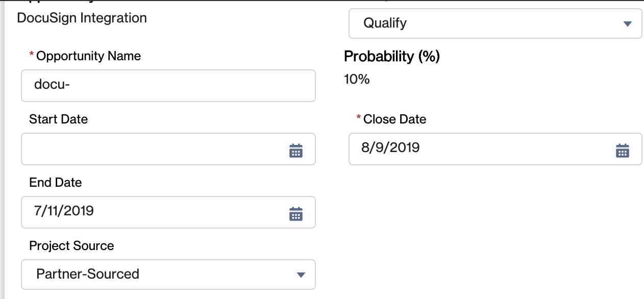Click the Project Source label text

71,246
